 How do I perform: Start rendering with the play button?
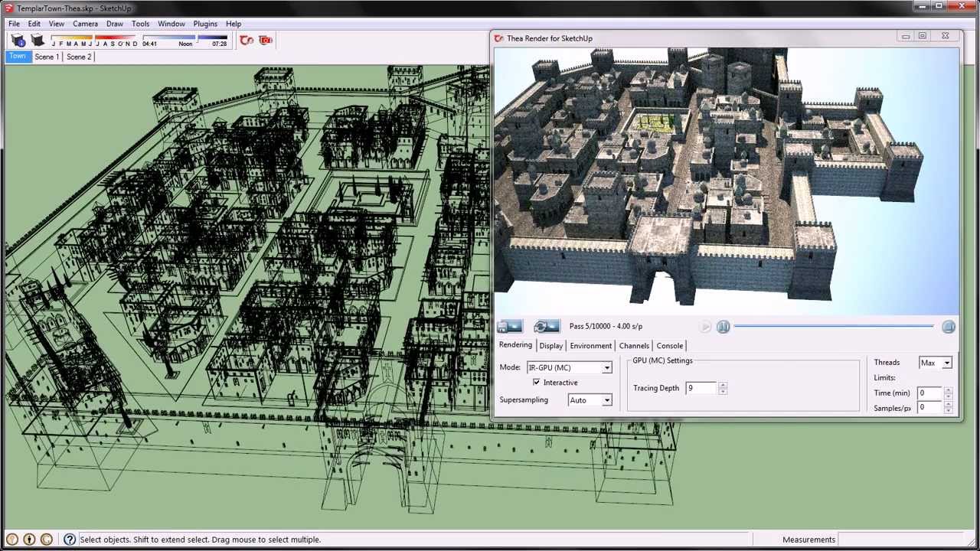(705, 327)
